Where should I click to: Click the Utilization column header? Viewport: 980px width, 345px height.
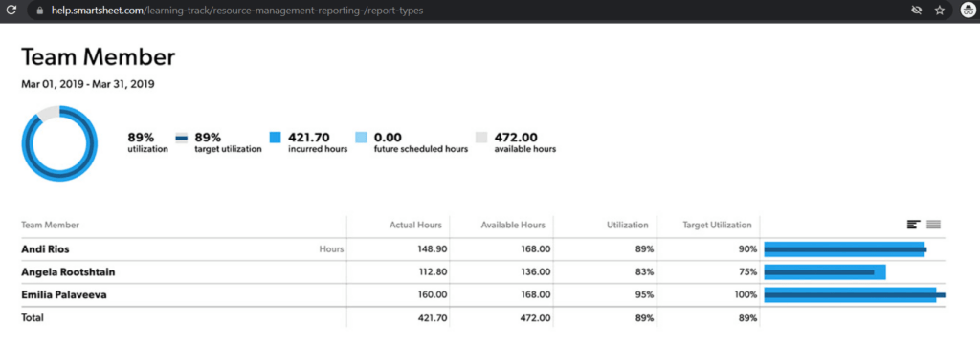coord(628,225)
